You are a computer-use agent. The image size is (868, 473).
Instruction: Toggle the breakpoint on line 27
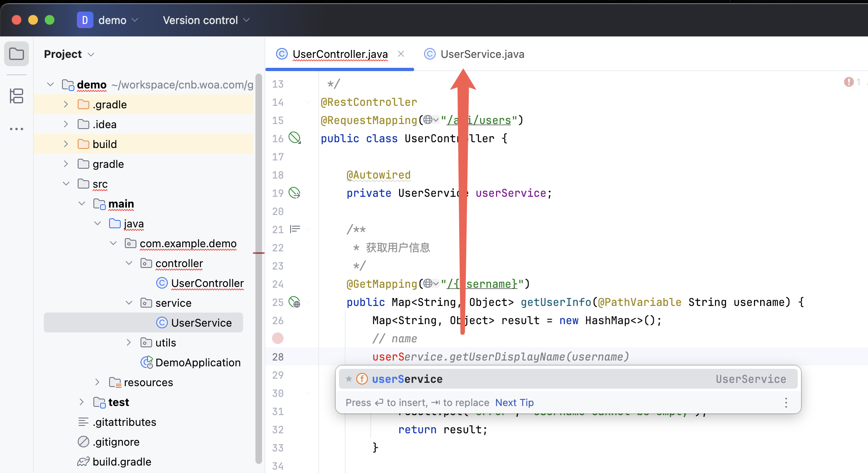(278, 338)
